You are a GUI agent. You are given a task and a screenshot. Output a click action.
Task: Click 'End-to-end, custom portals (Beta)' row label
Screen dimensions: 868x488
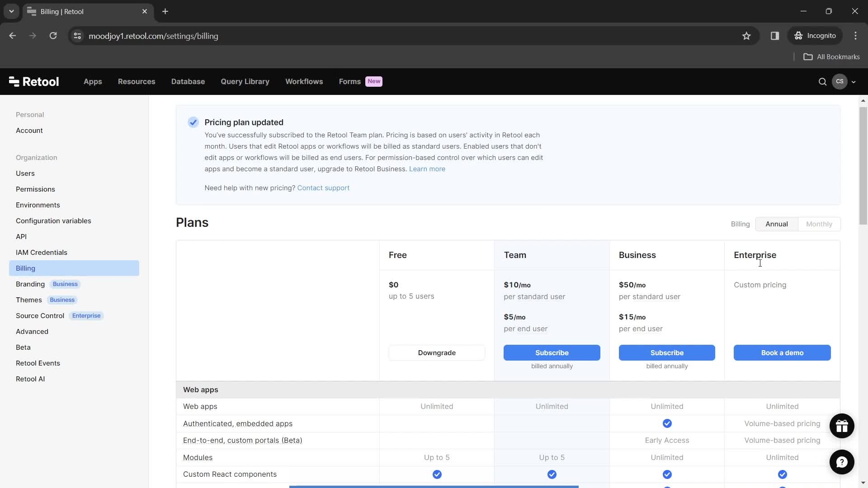click(x=243, y=441)
